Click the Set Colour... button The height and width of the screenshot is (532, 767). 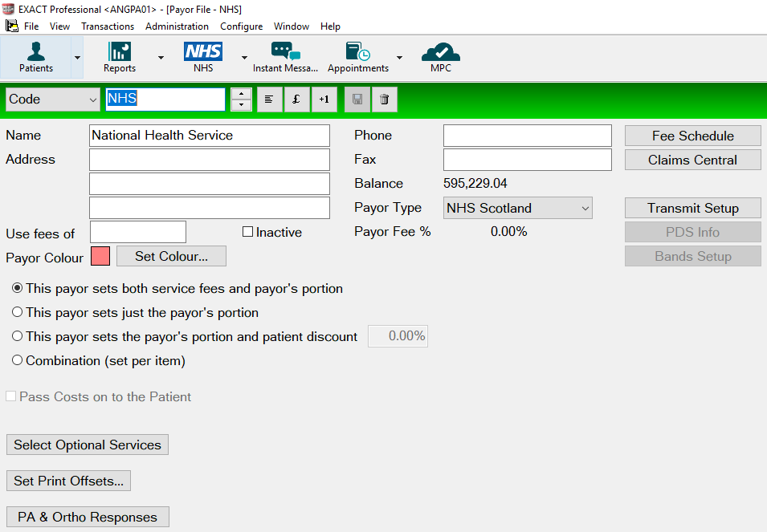pos(171,257)
